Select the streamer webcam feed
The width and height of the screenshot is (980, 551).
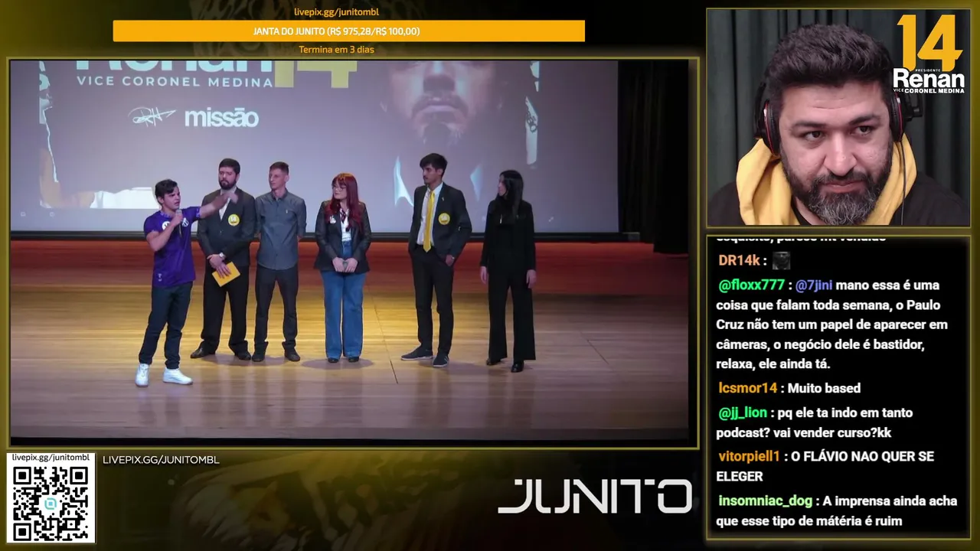(x=838, y=118)
